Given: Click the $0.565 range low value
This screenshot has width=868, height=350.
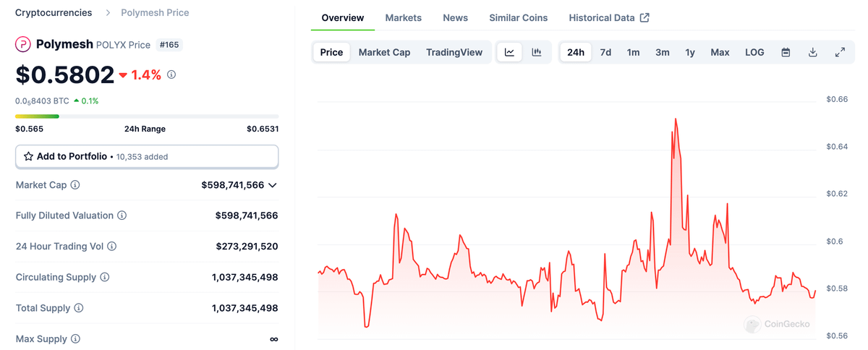Looking at the screenshot, I should [29, 129].
